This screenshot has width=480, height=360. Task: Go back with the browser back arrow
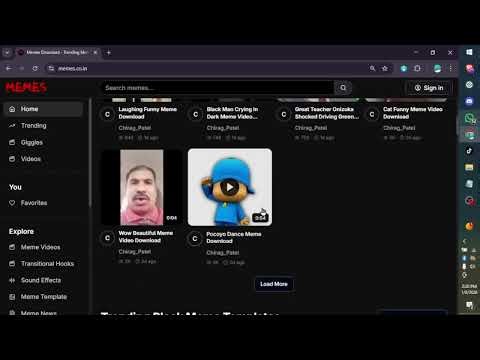click(9, 68)
